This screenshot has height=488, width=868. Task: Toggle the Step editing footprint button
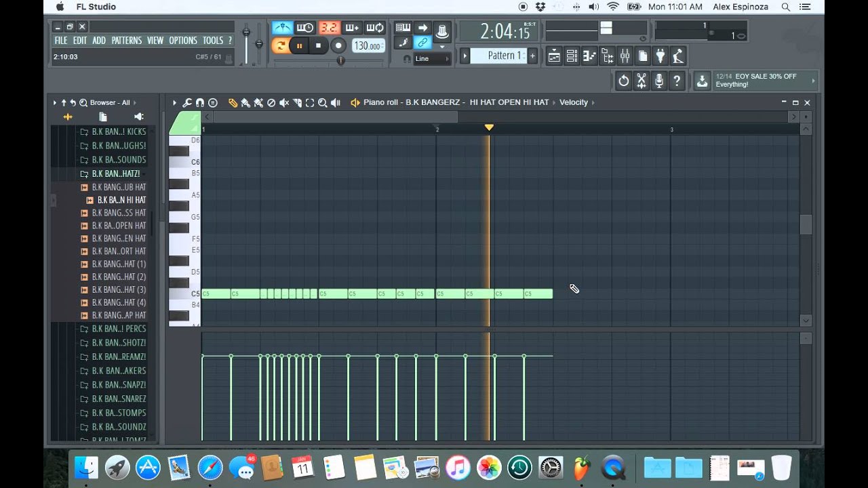(403, 42)
